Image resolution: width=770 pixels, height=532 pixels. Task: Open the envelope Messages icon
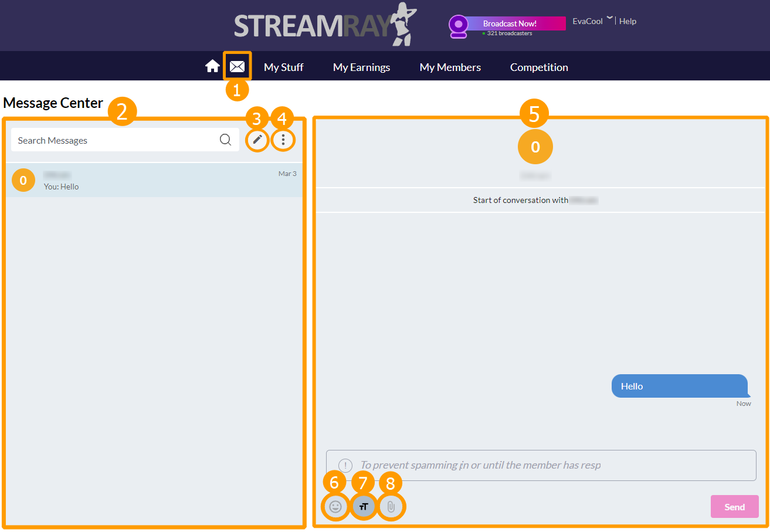coord(237,67)
